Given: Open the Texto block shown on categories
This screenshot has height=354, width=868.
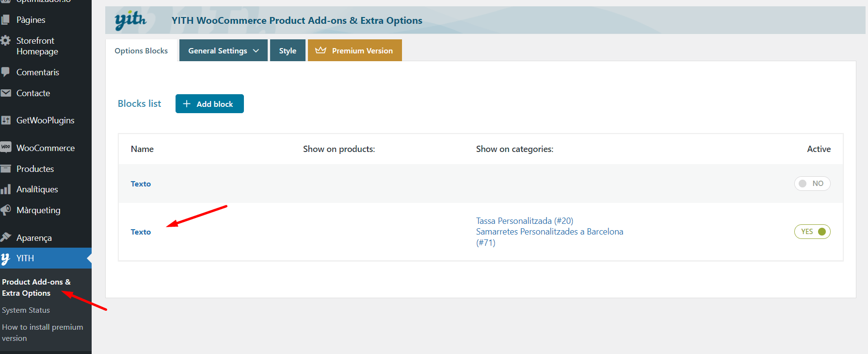Looking at the screenshot, I should tap(141, 232).
